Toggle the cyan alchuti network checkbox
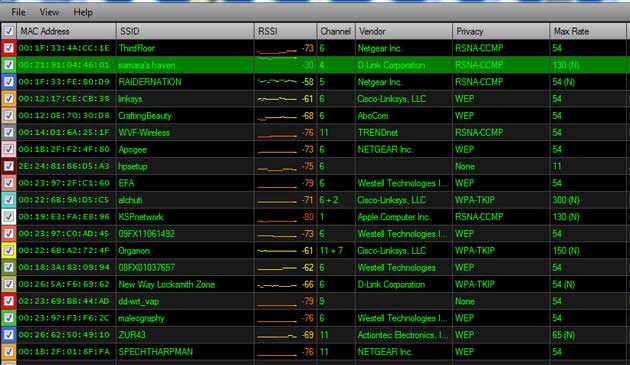The image size is (630, 365). coord(8,200)
